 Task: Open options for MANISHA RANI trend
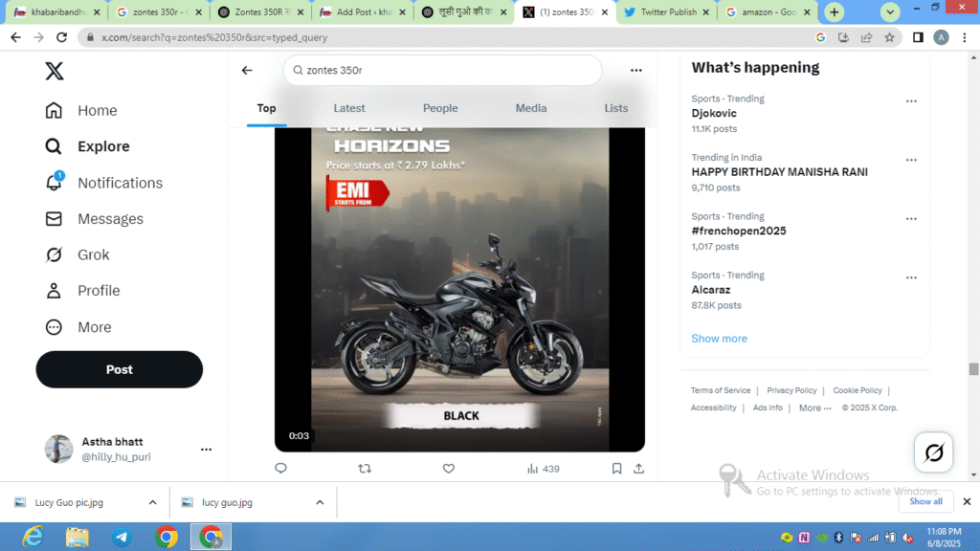[911, 160]
